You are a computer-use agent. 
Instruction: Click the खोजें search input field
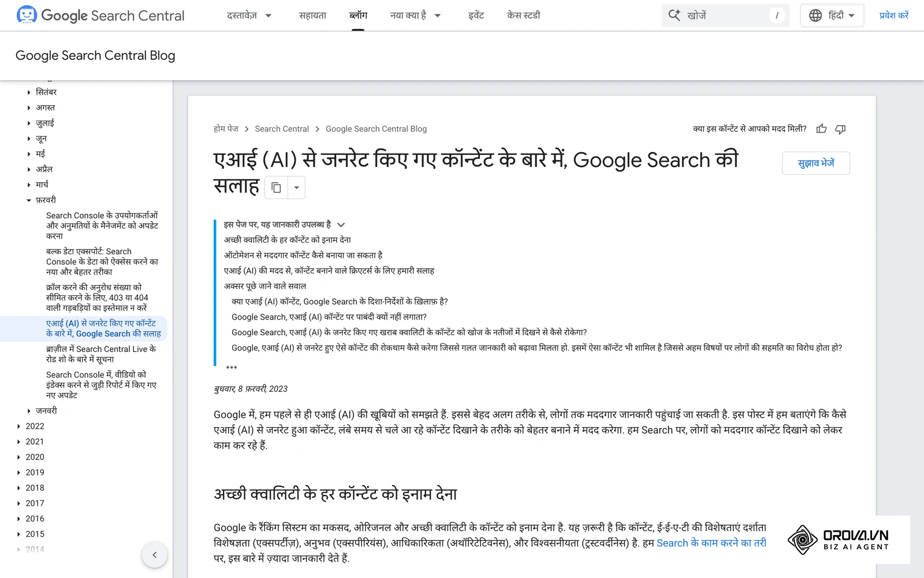click(725, 16)
